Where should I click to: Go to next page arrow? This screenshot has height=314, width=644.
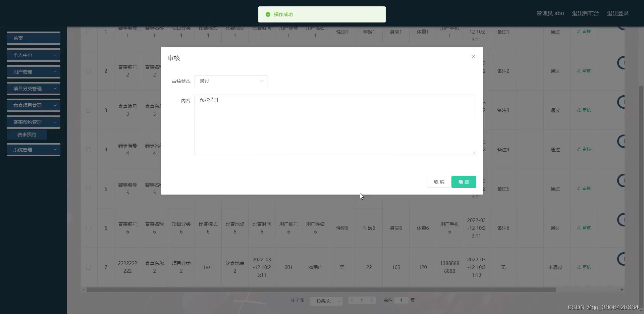click(371, 300)
